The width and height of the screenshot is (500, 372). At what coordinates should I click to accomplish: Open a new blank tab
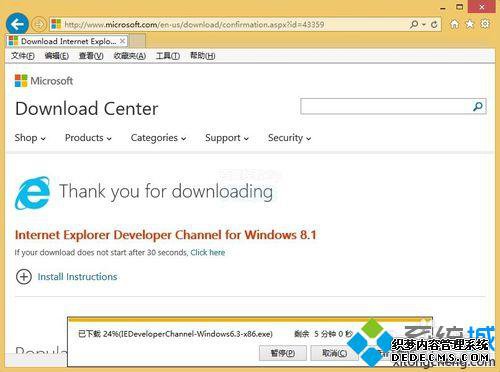137,41
